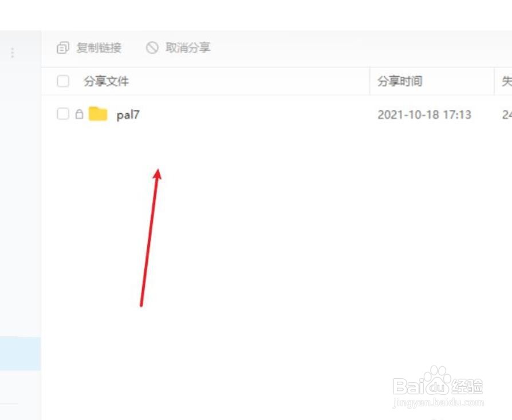Click the lock icon next to pal7
The image size is (512, 420).
point(80,114)
